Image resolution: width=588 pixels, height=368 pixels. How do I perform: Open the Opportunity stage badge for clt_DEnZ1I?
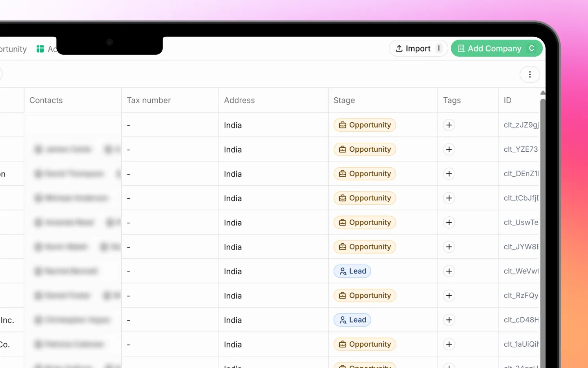[365, 174]
